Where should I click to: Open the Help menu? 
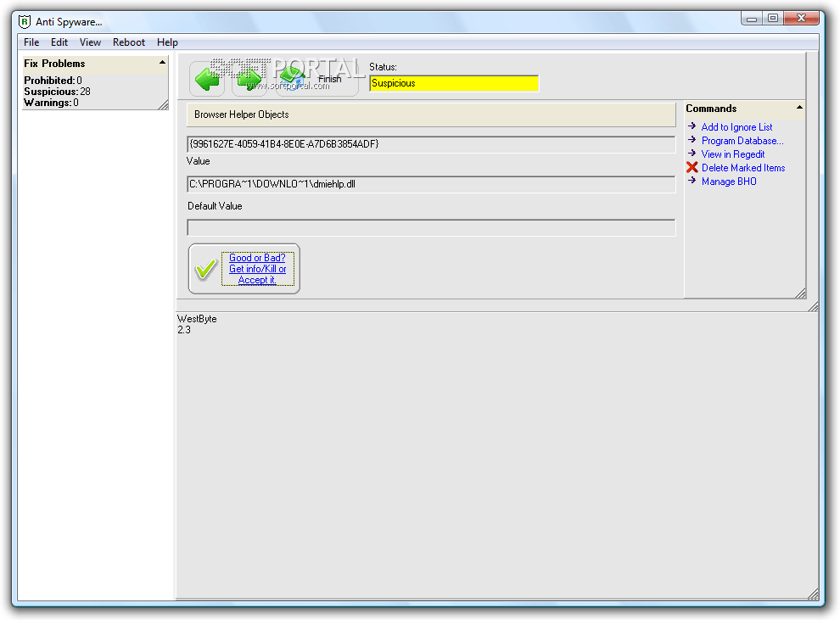coord(167,42)
